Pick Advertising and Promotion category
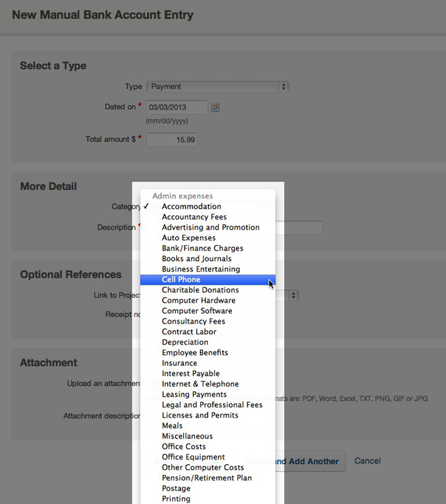This screenshot has height=504, width=446. coord(210,228)
